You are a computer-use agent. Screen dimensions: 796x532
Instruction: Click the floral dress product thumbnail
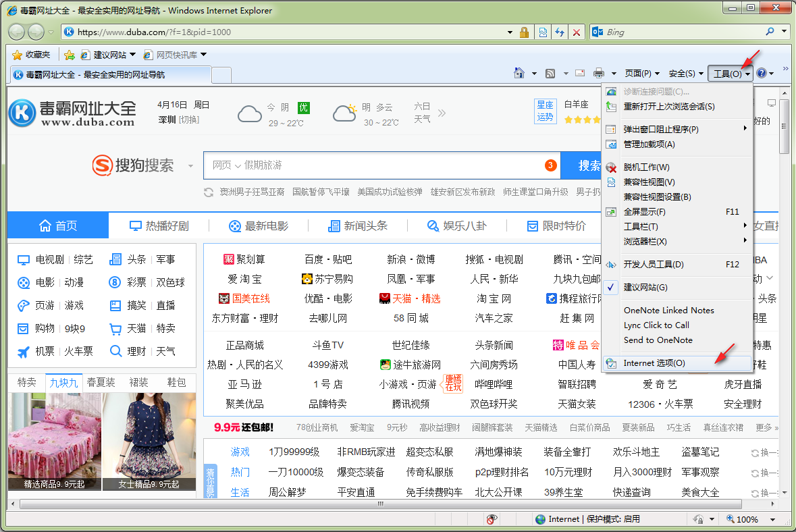tap(149, 442)
